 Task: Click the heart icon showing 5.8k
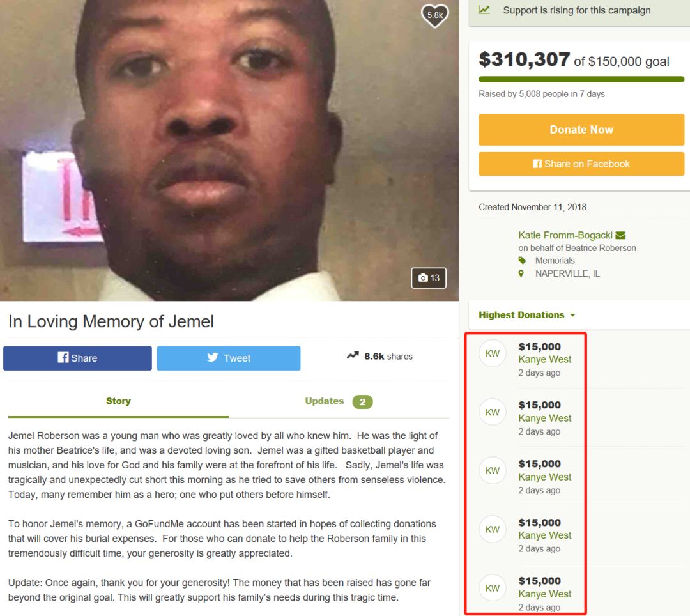pos(435,15)
